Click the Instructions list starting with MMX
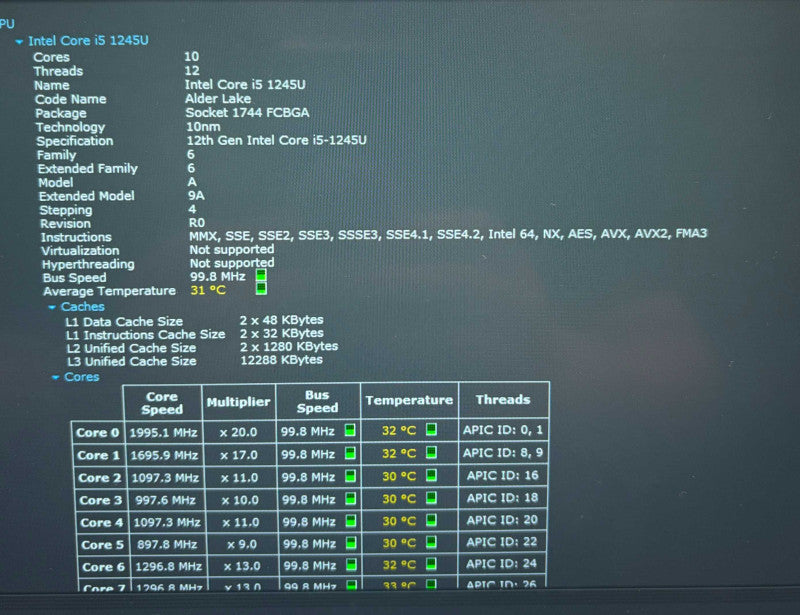This screenshot has height=615, width=800. coord(448,234)
